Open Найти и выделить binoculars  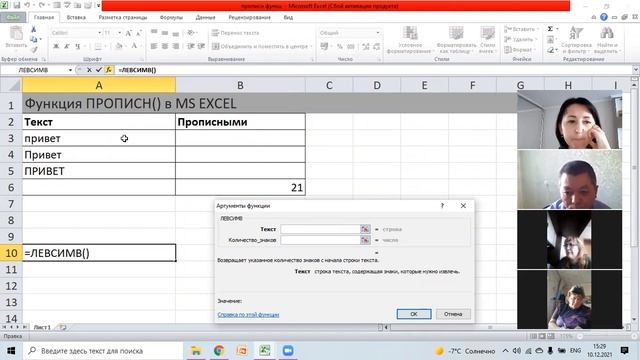607,40
